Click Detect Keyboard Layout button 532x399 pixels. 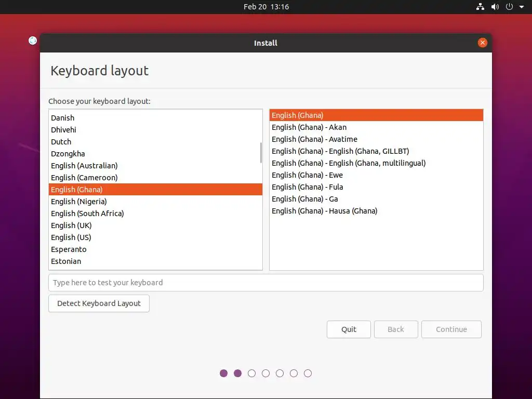(99, 303)
